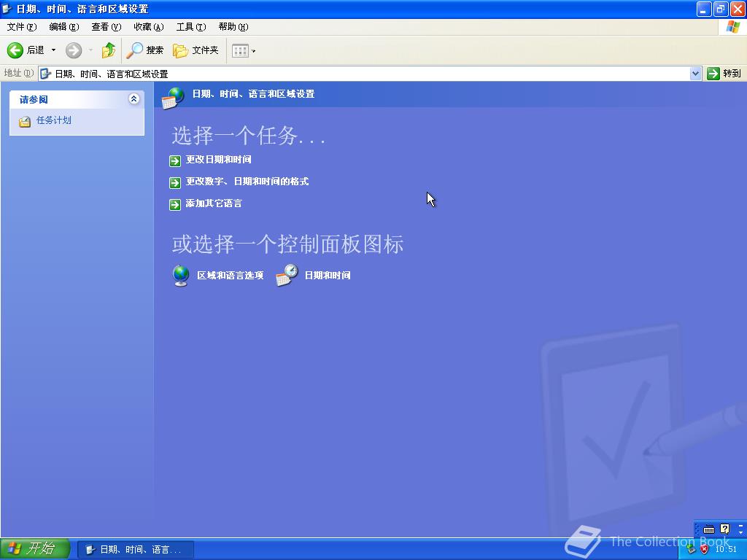Close the control panel window
747x560 pixels.
(737, 9)
